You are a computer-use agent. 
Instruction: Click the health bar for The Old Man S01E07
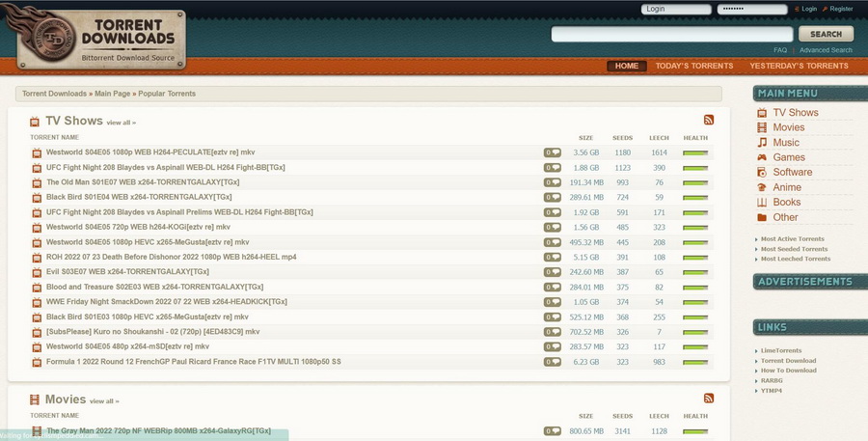[695, 182]
